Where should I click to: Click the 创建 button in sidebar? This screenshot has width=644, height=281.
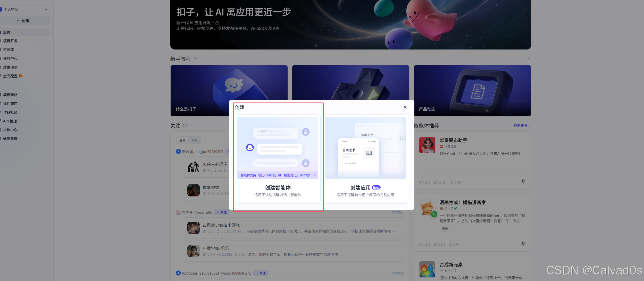point(24,21)
